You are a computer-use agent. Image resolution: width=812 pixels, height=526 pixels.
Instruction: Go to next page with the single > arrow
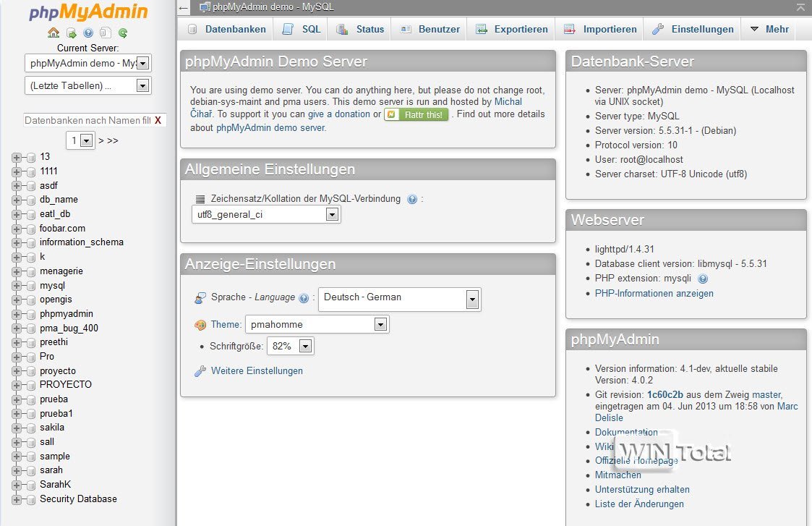(101, 141)
